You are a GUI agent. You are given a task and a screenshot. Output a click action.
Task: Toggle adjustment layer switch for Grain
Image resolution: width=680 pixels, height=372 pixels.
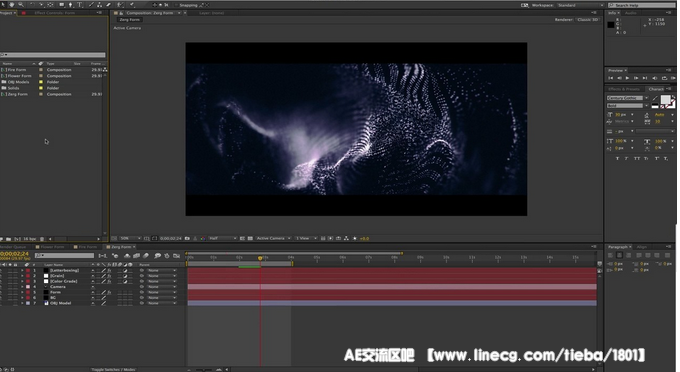tap(125, 276)
